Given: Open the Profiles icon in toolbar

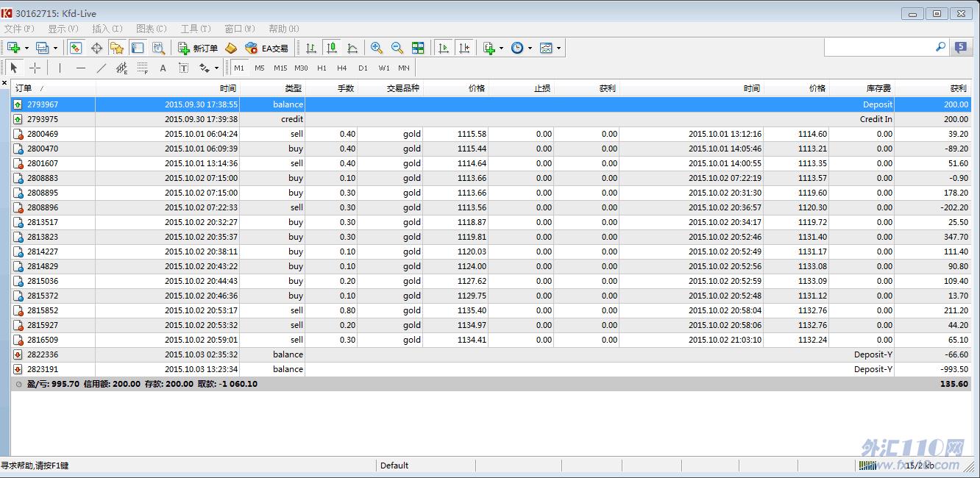Looking at the screenshot, I should [42, 48].
